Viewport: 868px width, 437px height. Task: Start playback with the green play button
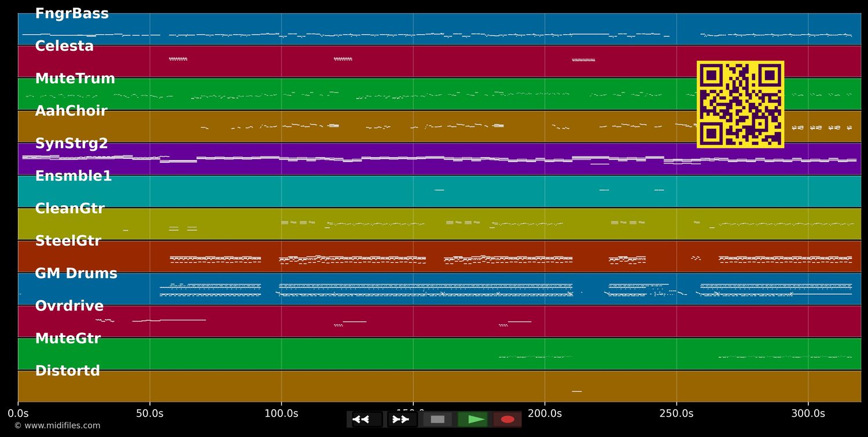pos(473,420)
